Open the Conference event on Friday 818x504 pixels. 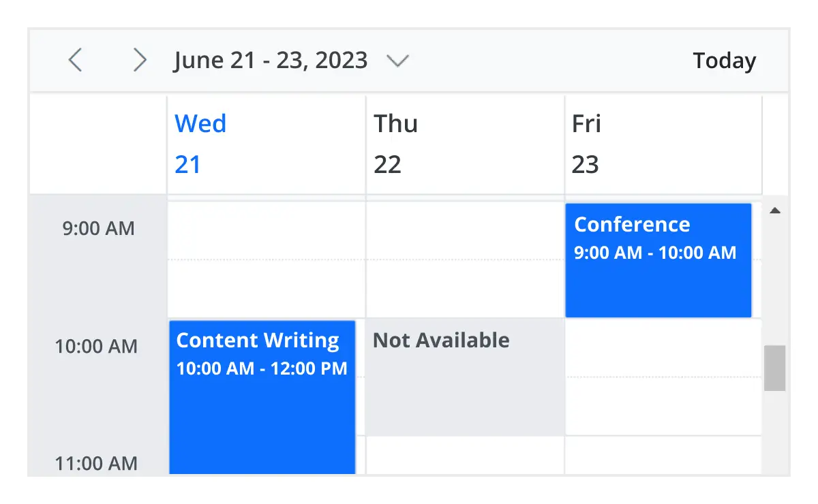click(x=658, y=259)
